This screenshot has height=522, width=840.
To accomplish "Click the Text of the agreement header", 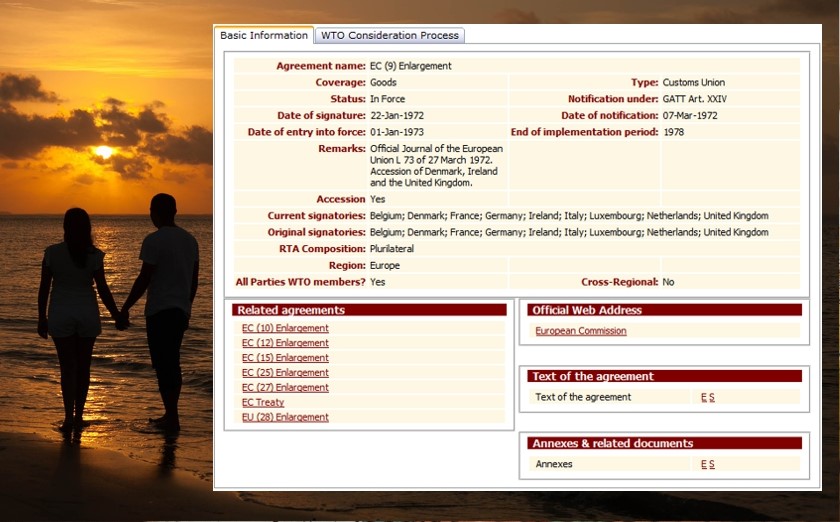I will click(664, 376).
